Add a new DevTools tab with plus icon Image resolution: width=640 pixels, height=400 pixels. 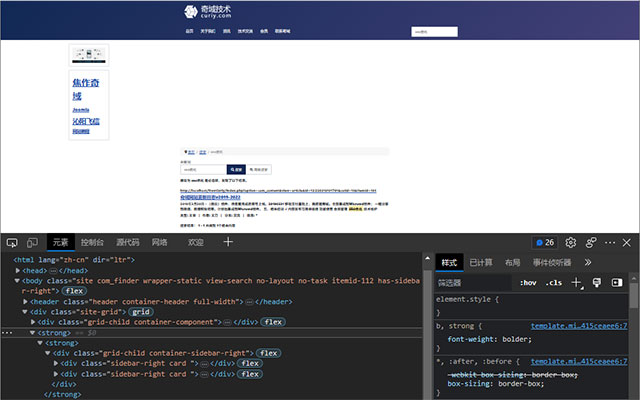228,242
